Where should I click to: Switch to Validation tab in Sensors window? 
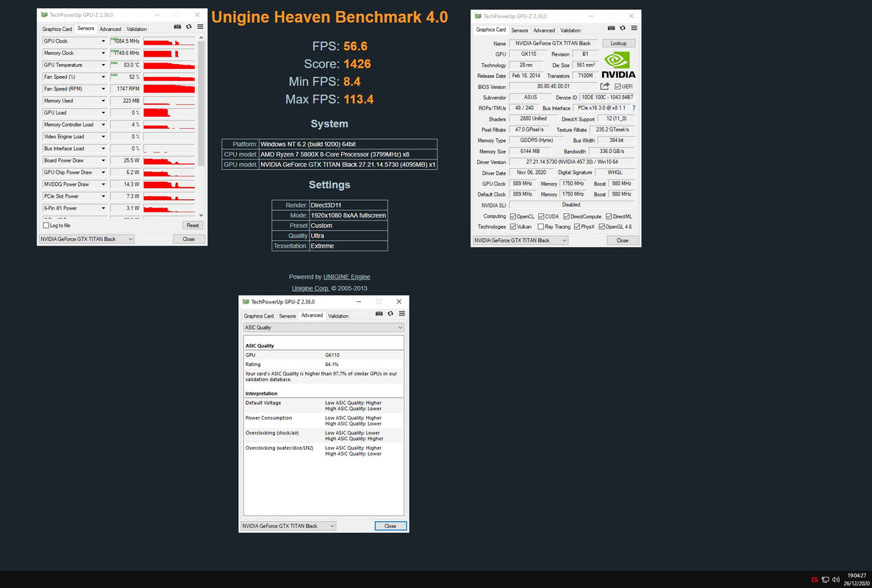(136, 29)
